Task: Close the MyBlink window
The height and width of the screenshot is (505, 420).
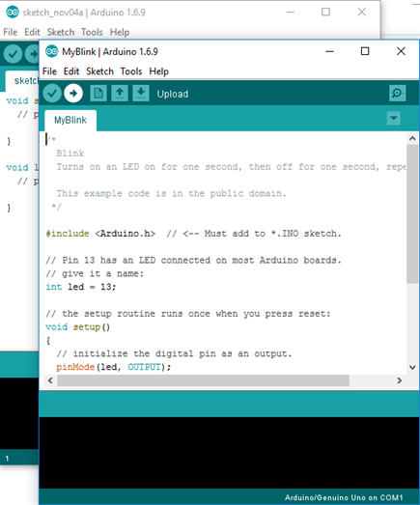Action: click(x=401, y=51)
